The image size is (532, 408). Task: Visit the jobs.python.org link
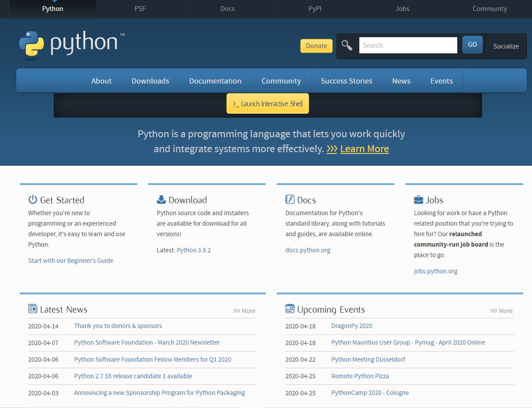[436, 271]
